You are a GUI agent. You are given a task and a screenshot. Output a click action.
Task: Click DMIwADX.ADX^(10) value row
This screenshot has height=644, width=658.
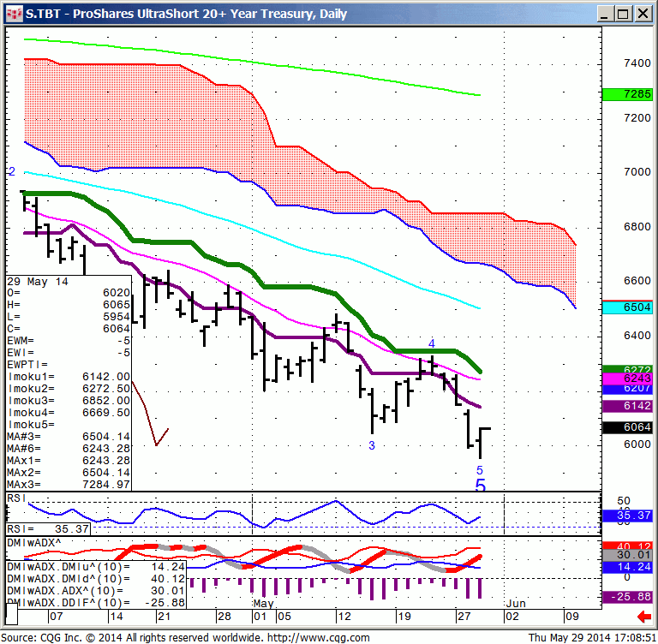(x=96, y=591)
